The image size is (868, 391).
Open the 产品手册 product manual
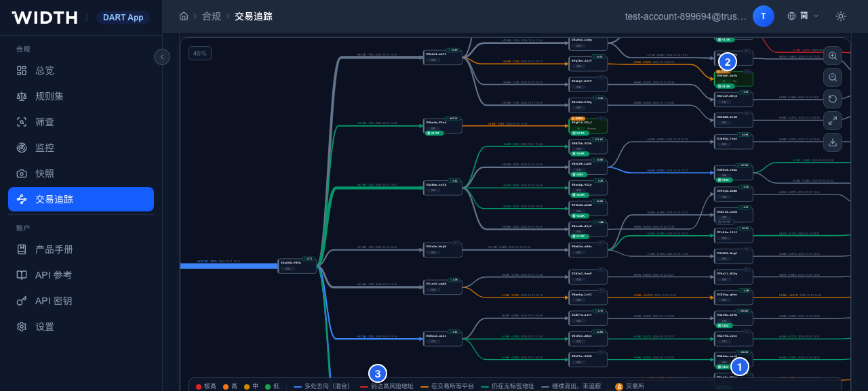[x=81, y=249]
